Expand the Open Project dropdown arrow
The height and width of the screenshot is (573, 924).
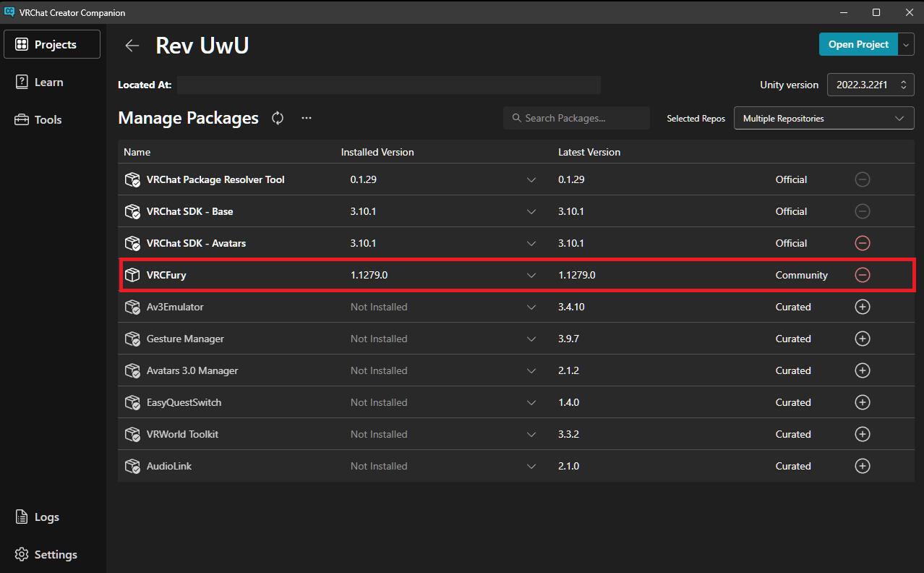(x=907, y=44)
